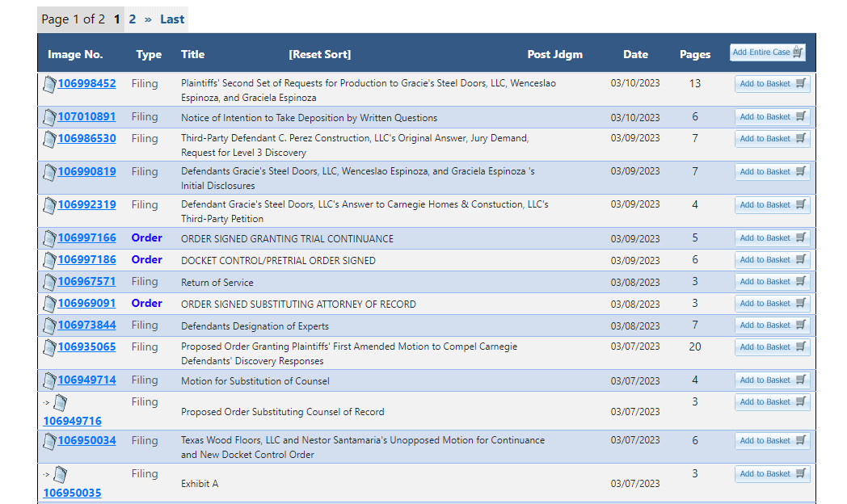847x504 pixels.
Task: Click document icon beside image 106950034
Action: [x=49, y=441]
